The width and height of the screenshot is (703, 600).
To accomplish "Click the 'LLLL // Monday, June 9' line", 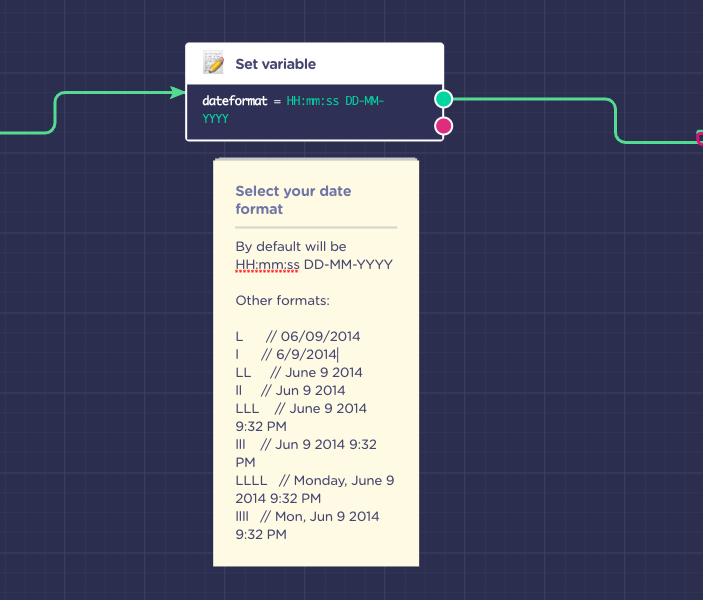I will coord(315,481).
